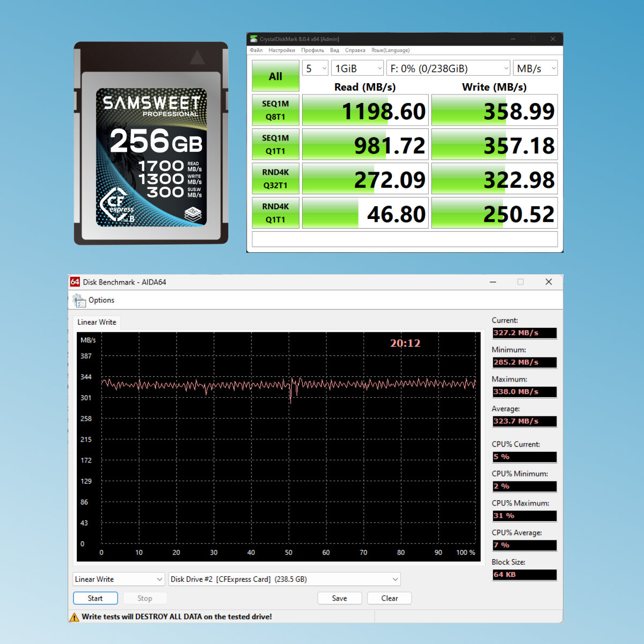This screenshot has width=644, height=644.
Task: Run the RND4K Q1T1 test
Action: pos(275,213)
